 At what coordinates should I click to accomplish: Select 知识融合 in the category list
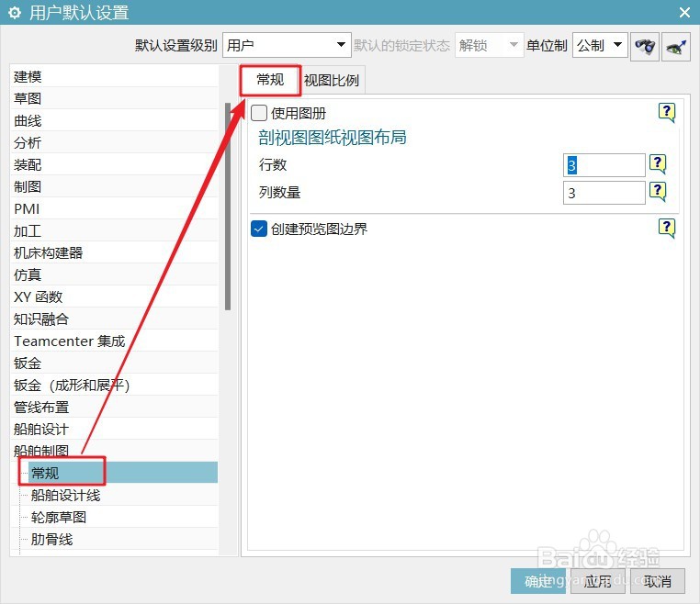pyautogui.click(x=114, y=319)
